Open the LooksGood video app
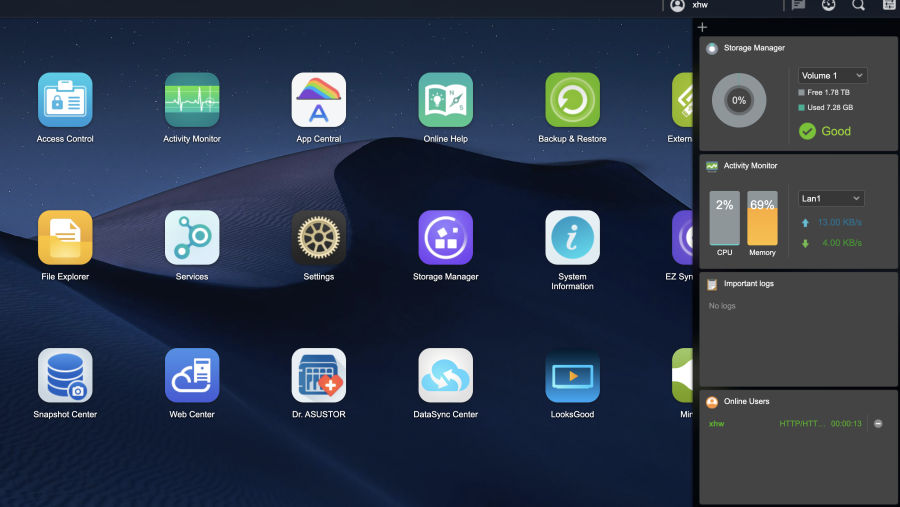This screenshot has width=900, height=507. (x=572, y=376)
